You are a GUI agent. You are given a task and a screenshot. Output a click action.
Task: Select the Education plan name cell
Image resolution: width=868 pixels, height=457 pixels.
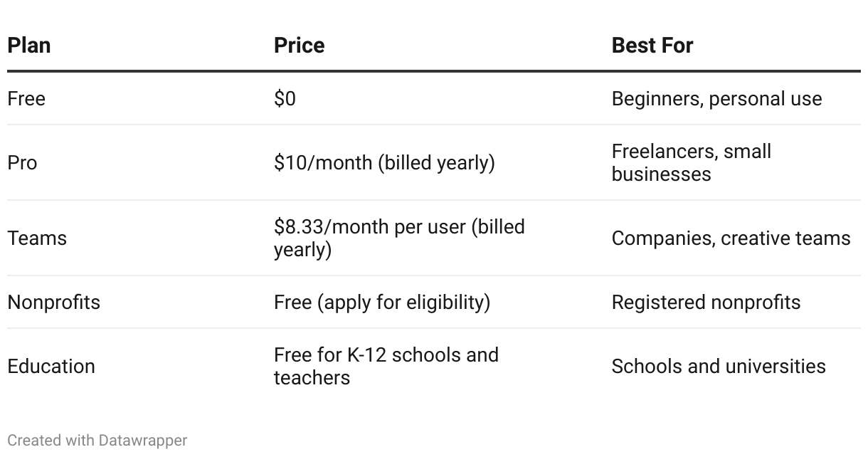point(51,366)
